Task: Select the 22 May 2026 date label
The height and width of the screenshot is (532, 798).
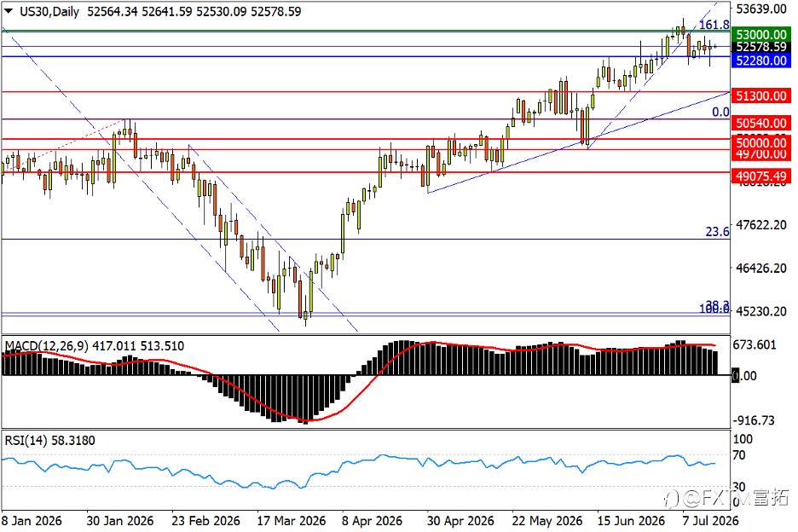Action: click(x=547, y=521)
